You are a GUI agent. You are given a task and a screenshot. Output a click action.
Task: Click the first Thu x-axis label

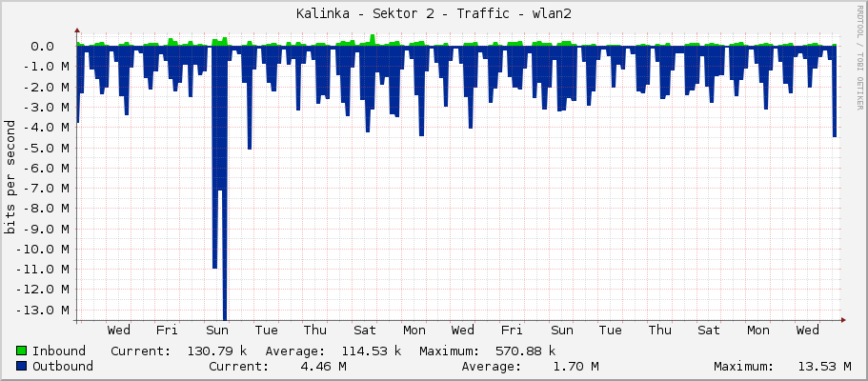pos(315,331)
